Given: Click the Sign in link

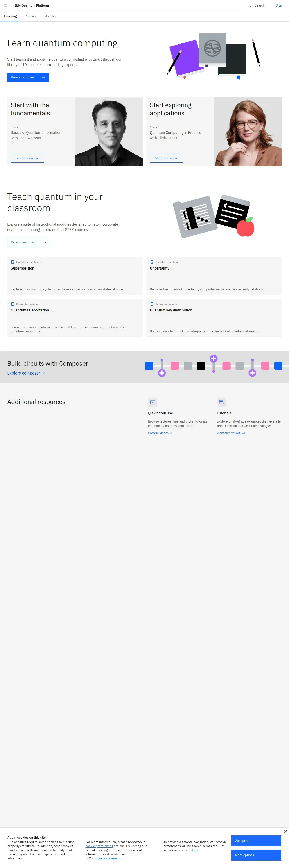Looking at the screenshot, I should [x=280, y=5].
